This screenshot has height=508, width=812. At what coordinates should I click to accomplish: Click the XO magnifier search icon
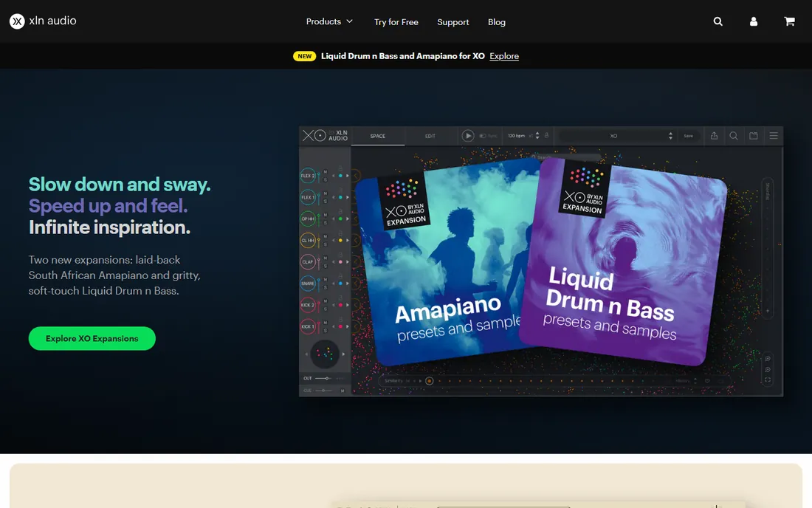click(x=734, y=136)
